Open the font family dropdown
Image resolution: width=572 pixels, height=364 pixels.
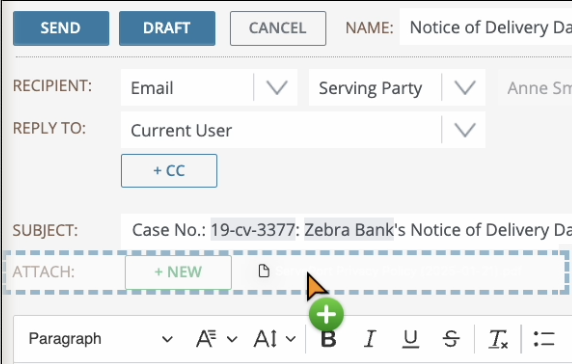tap(217, 339)
